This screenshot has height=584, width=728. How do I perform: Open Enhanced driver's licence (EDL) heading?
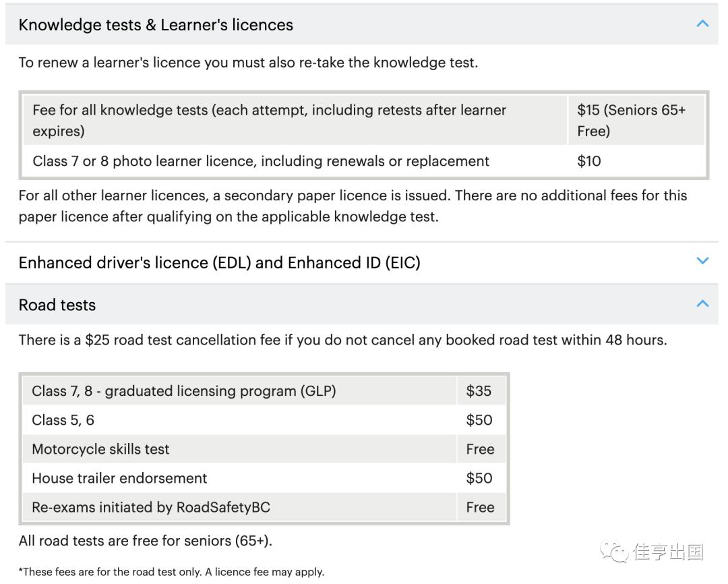pos(219,262)
